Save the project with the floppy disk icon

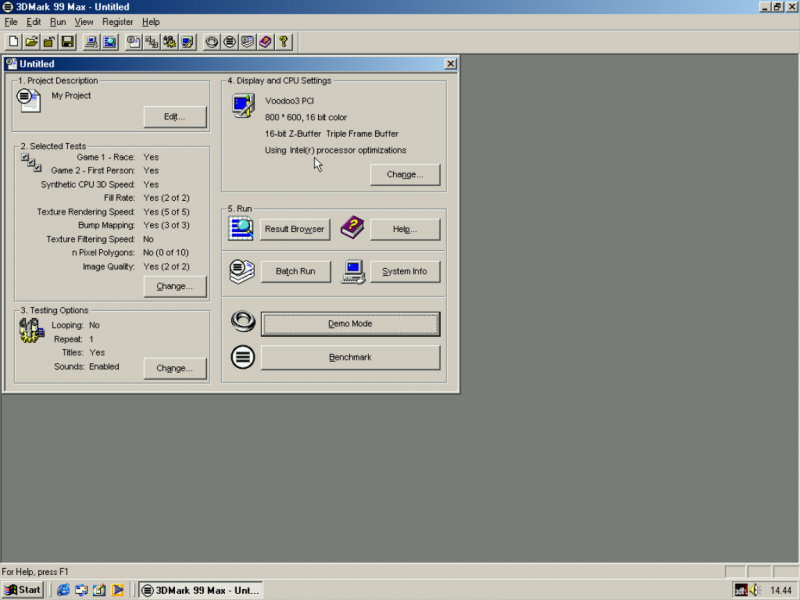(x=67, y=42)
